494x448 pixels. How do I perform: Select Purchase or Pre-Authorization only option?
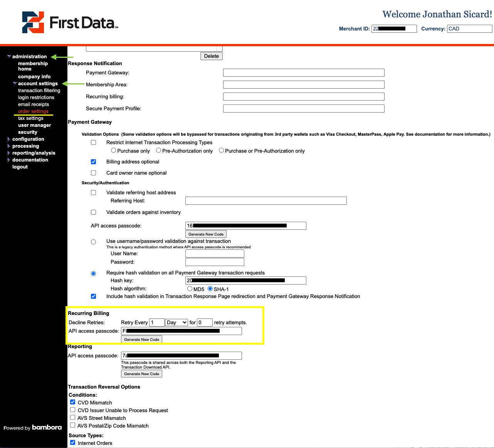tap(221, 150)
